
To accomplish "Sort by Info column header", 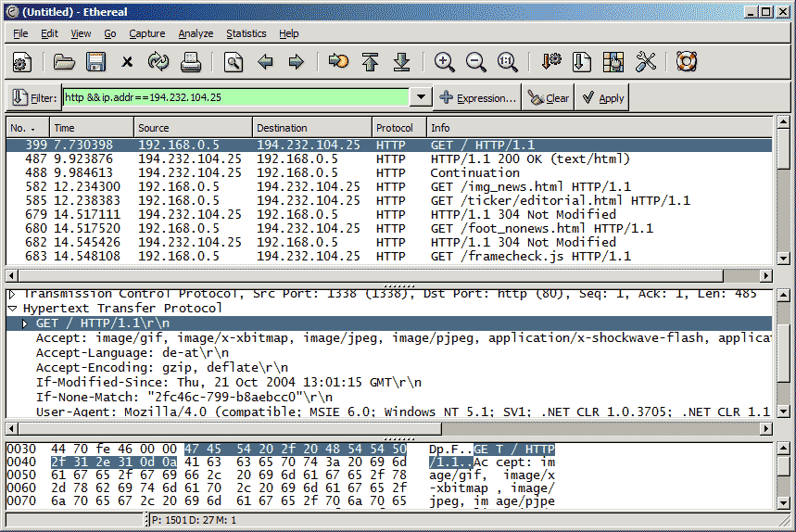I will tap(601, 128).
